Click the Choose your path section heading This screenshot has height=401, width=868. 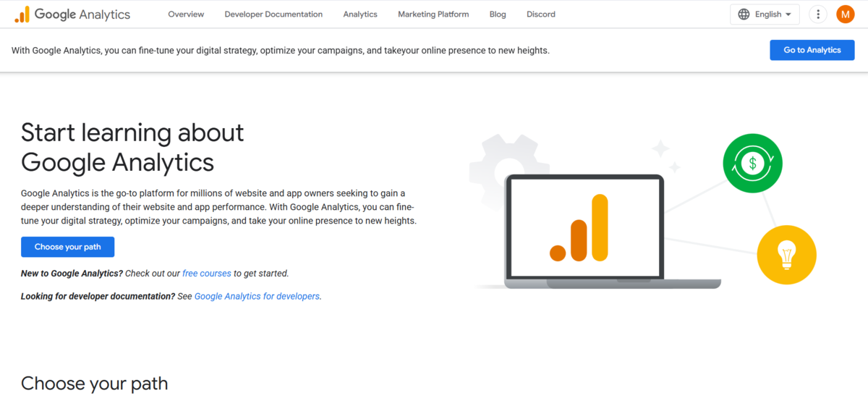[x=95, y=383]
